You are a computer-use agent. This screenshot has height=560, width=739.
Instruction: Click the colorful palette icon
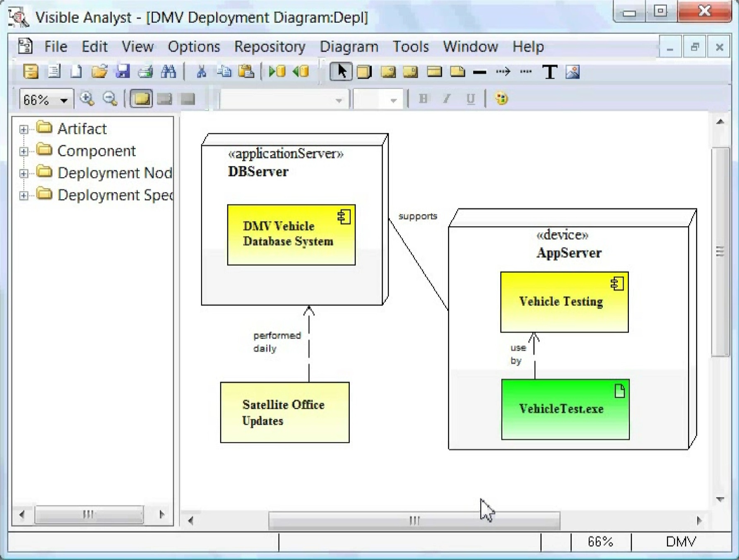click(x=501, y=99)
